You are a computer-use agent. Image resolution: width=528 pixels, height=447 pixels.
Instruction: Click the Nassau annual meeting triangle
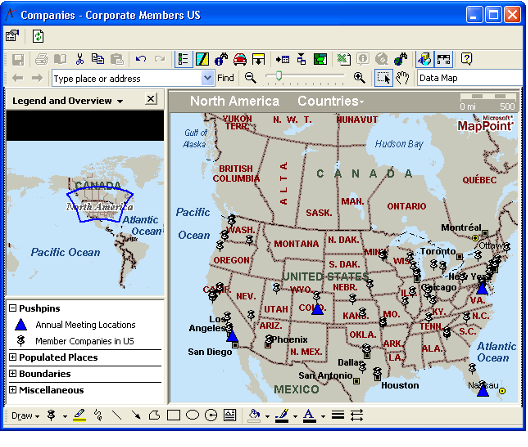(x=483, y=391)
